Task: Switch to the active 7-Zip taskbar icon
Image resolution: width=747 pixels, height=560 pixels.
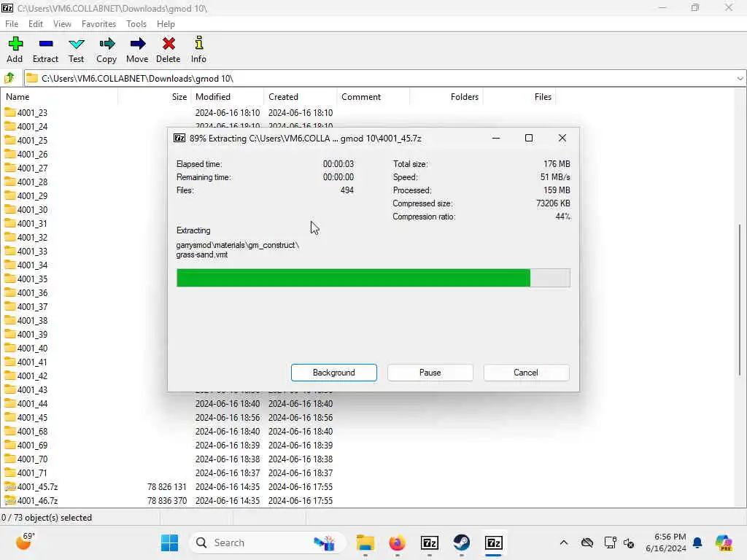Action: [x=494, y=542]
